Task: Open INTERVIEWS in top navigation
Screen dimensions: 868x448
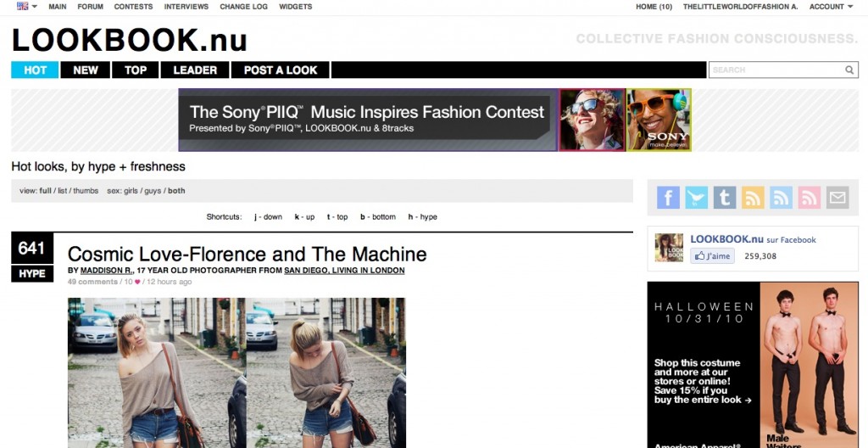Action: [x=186, y=7]
